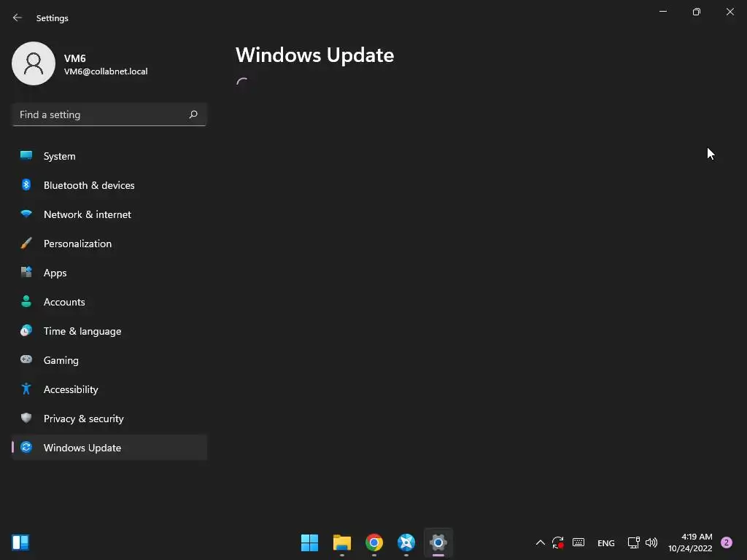Launch File Explorer from taskbar
Image resolution: width=747 pixels, height=560 pixels.
pyautogui.click(x=342, y=542)
